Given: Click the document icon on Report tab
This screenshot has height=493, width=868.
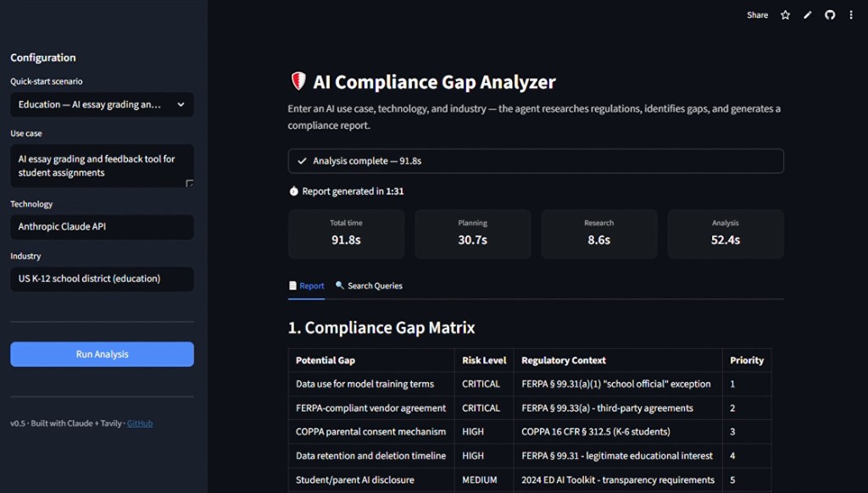Looking at the screenshot, I should (292, 285).
